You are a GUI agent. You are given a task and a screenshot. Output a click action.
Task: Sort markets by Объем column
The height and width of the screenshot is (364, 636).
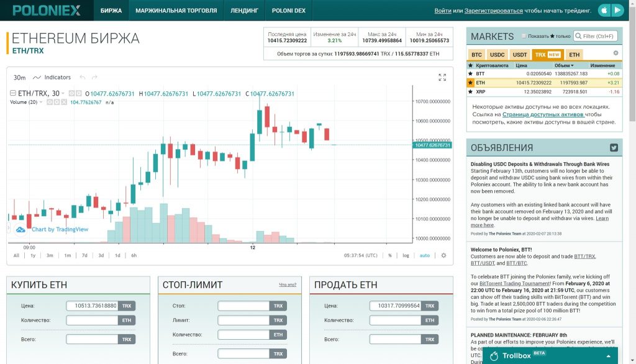(x=564, y=65)
